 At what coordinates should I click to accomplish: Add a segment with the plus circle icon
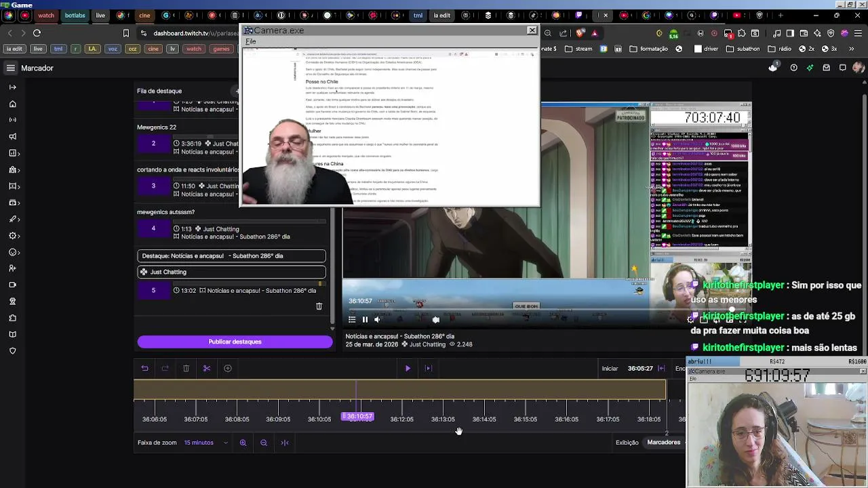coord(228,368)
